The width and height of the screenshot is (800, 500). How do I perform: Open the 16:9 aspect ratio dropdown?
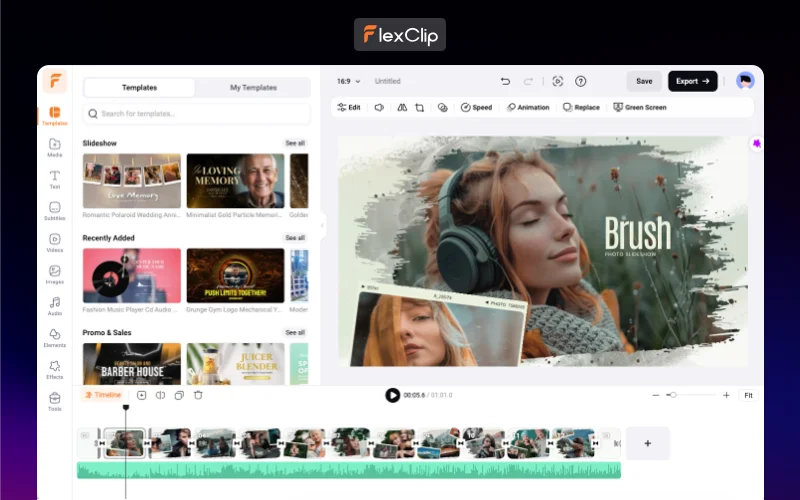tap(348, 81)
